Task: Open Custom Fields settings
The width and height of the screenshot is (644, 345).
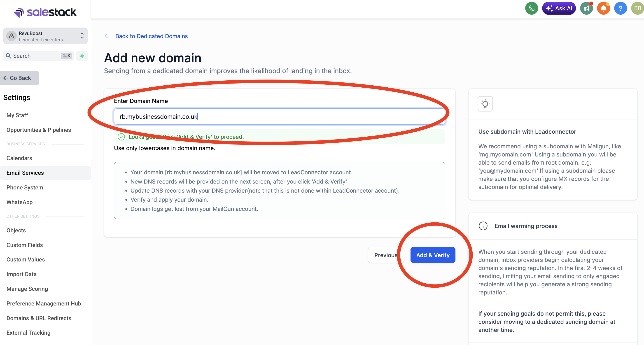Action: click(24, 245)
